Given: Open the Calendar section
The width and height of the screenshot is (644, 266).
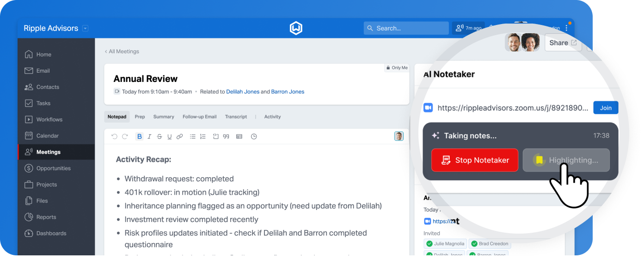Looking at the screenshot, I should [56, 136].
